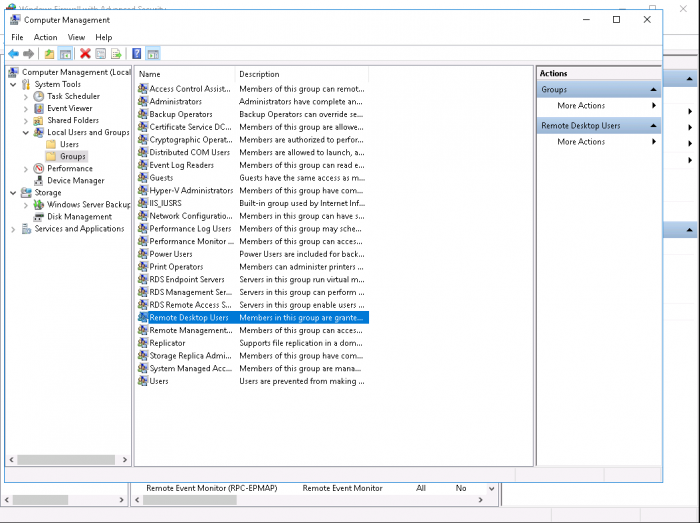This screenshot has height=523, width=700.
Task: Click the tree pane horizontal scrollbar thumb
Action: click(x=66, y=460)
